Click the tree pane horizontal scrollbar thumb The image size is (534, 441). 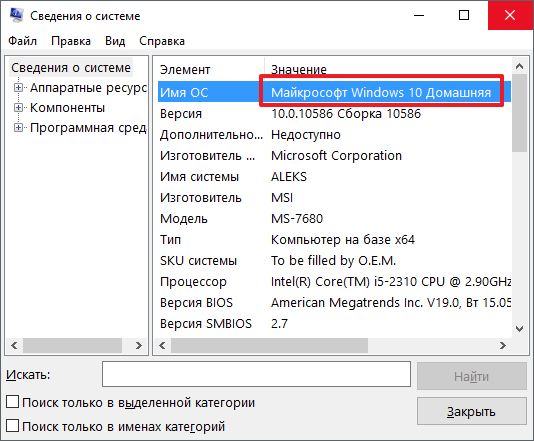pos(72,346)
